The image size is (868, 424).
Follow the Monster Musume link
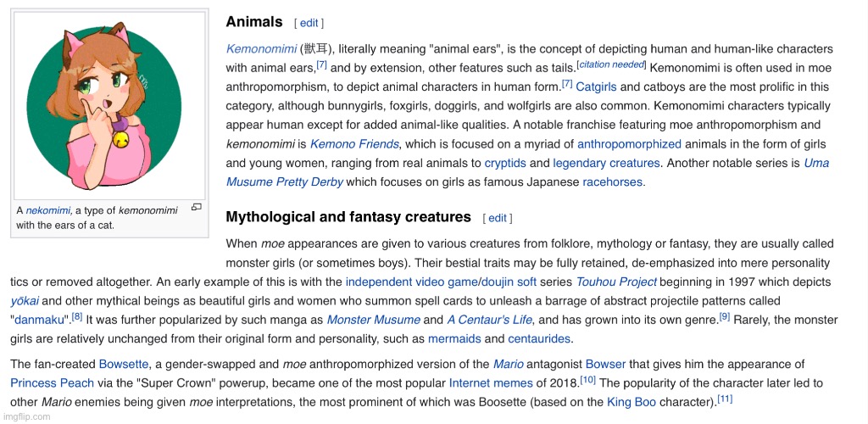[373, 320]
